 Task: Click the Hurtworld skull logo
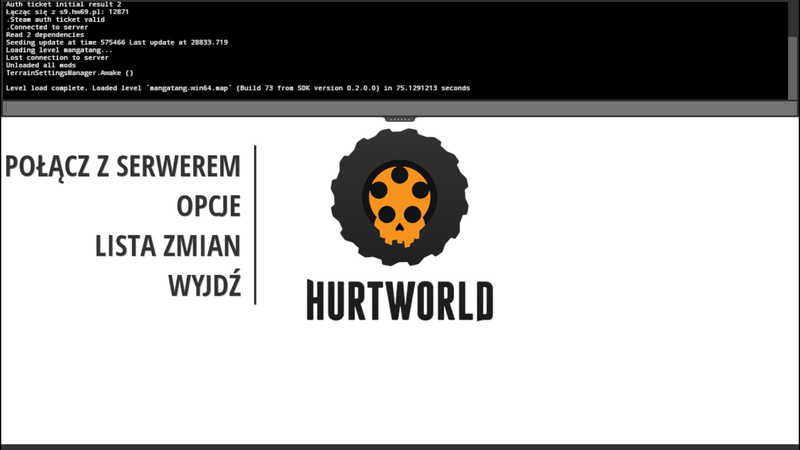point(399,197)
